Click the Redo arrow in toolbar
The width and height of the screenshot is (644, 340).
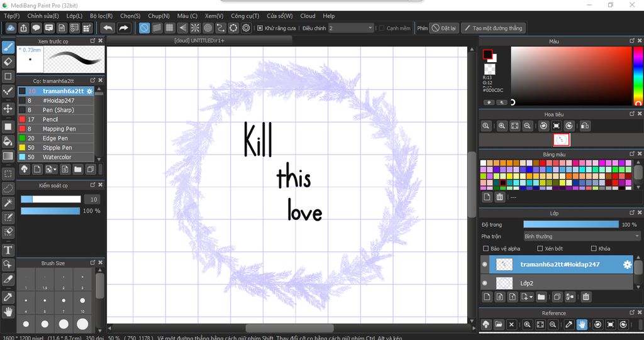123,28
